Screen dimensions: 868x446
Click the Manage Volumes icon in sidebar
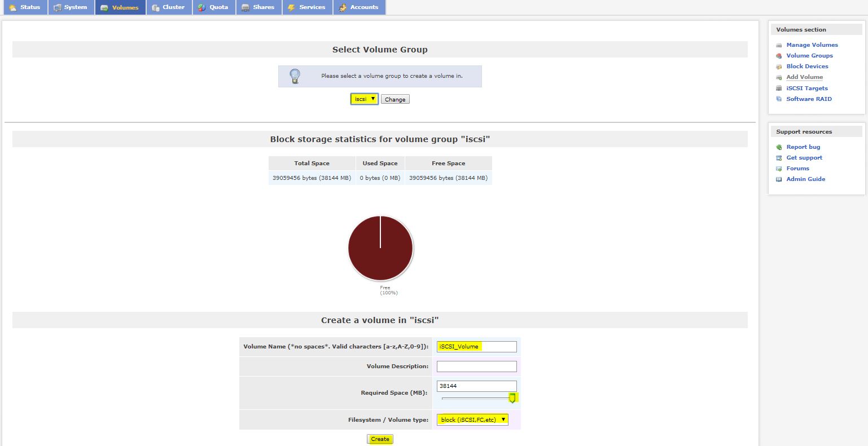click(779, 45)
